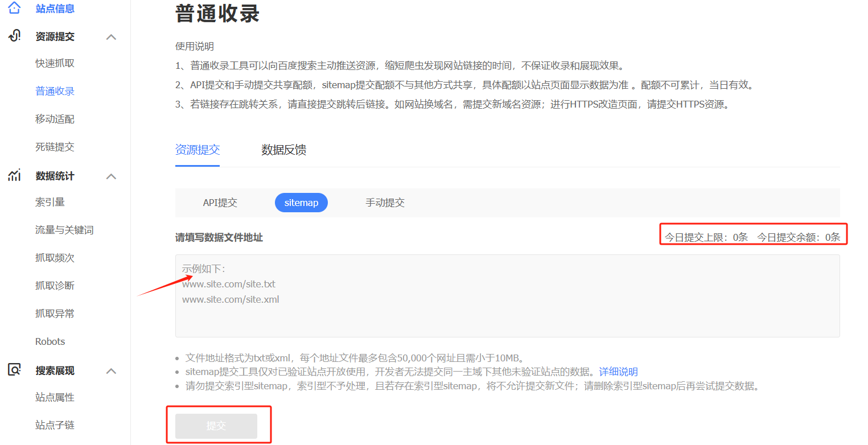
Task: Collapse the 搜索展现 section chevron
Action: [x=112, y=371]
